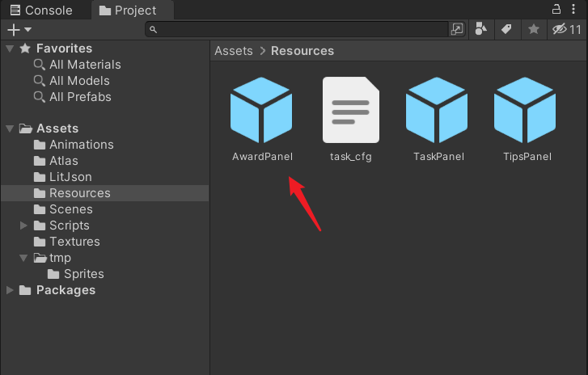Expand the Scripts folder arrow

[x=23, y=225]
